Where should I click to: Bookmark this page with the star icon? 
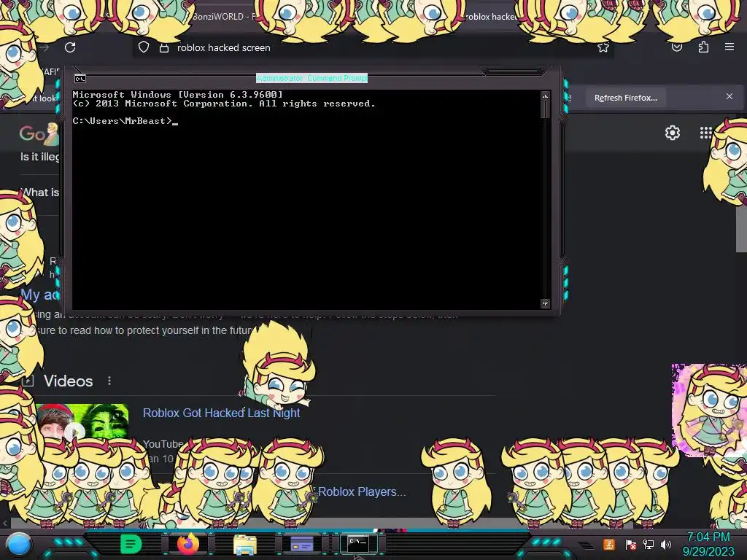[x=603, y=47]
